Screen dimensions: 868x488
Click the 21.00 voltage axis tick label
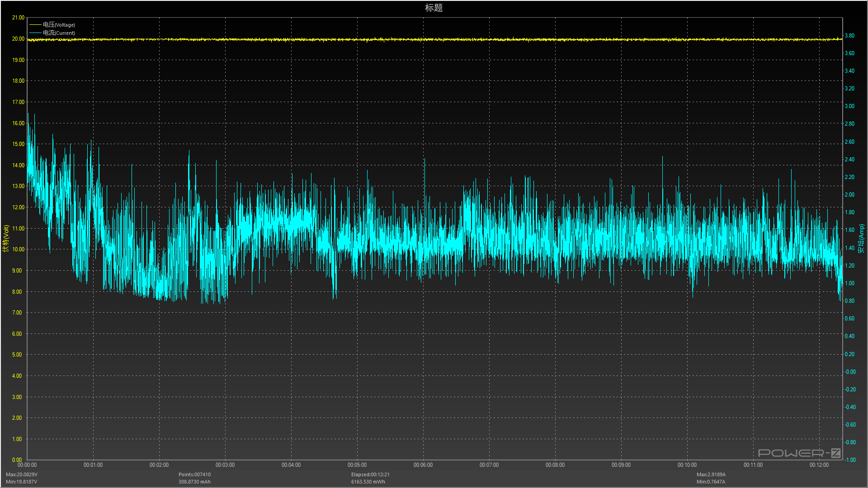[18, 18]
